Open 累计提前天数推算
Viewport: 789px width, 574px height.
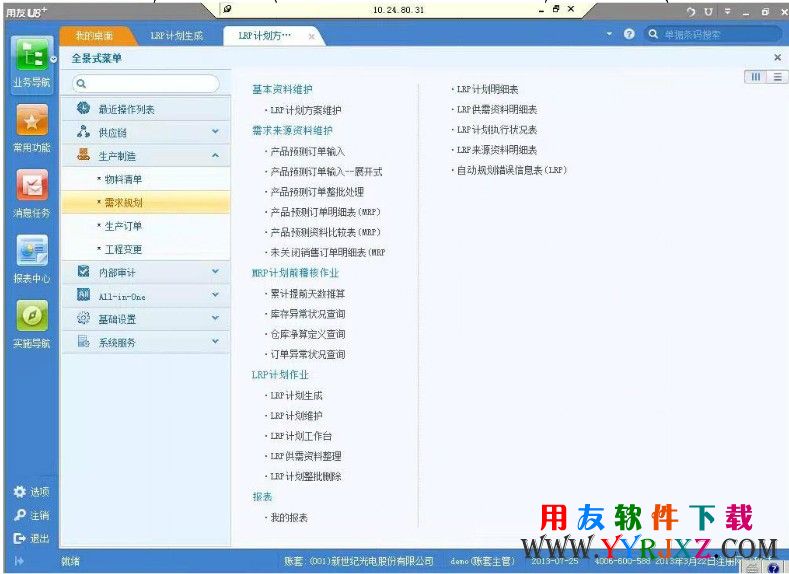tap(307, 293)
